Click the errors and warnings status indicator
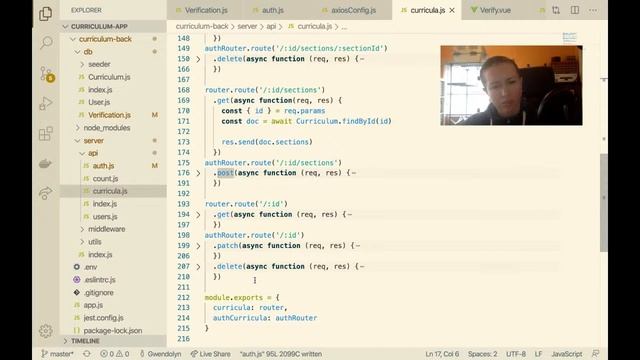 (x=115, y=354)
